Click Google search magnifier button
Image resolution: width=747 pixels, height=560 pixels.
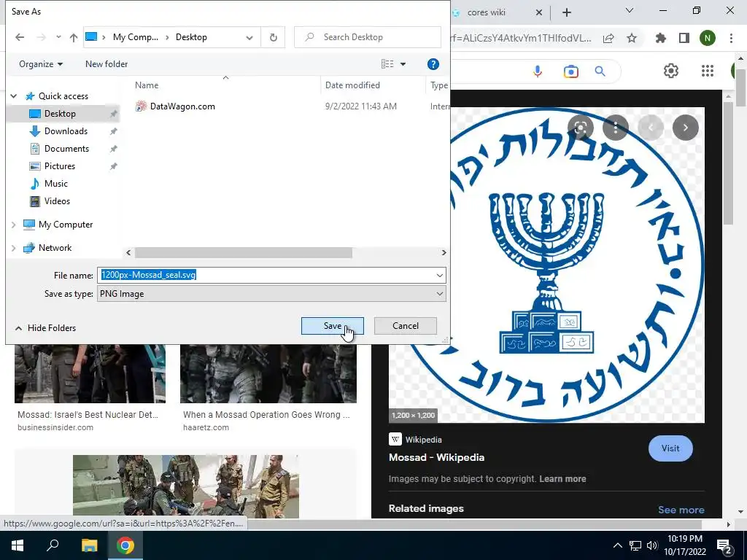600,71
